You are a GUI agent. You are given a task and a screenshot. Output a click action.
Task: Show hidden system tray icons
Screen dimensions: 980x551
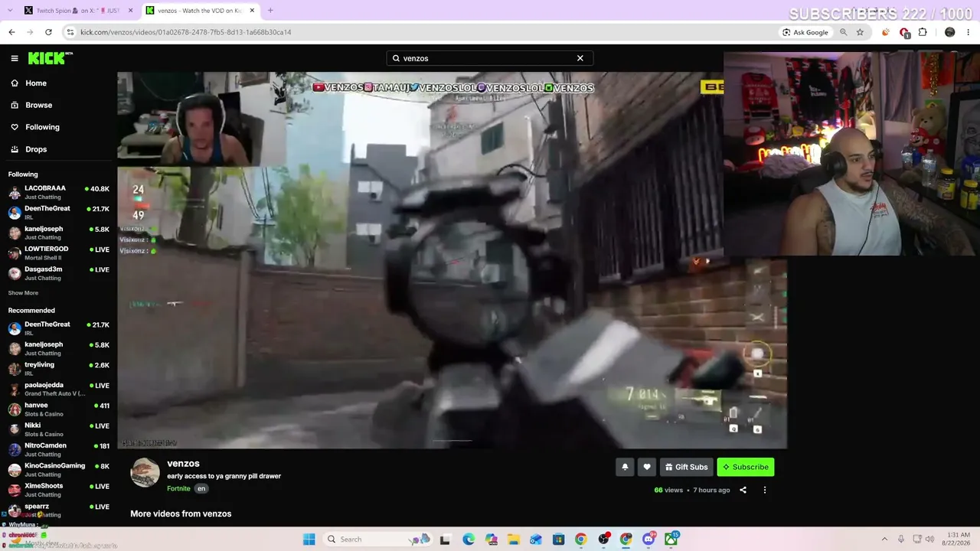884,540
